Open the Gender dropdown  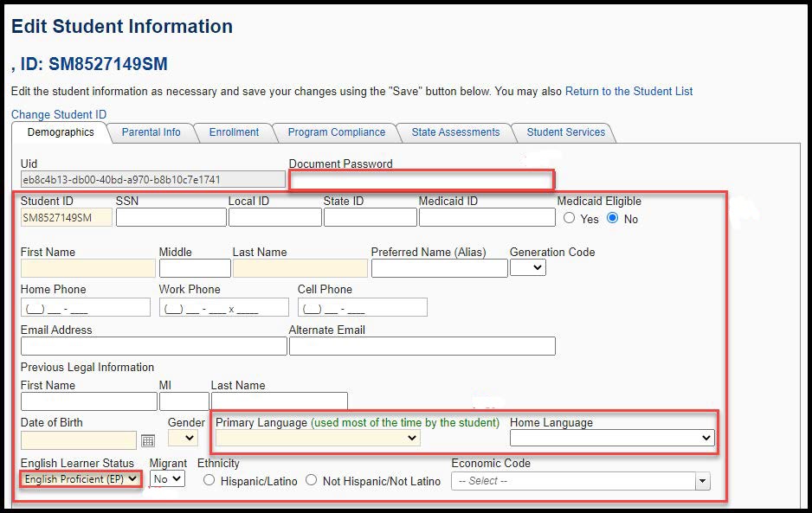[x=183, y=439]
